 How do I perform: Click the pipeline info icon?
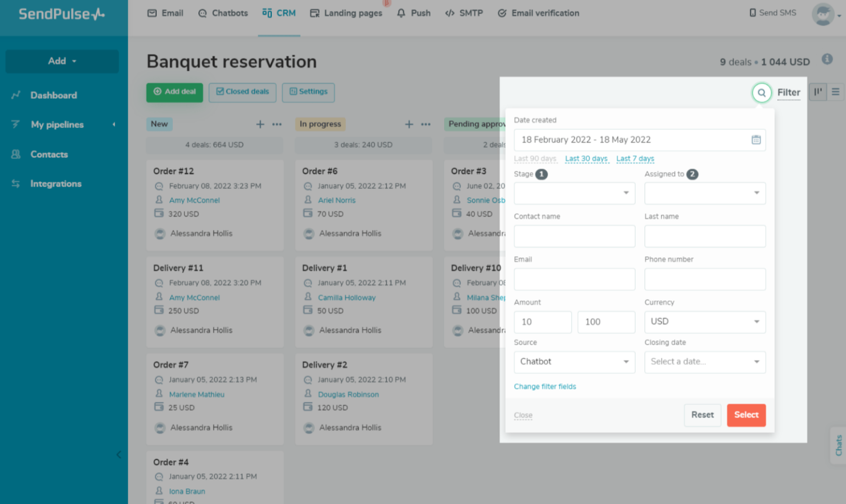827,59
